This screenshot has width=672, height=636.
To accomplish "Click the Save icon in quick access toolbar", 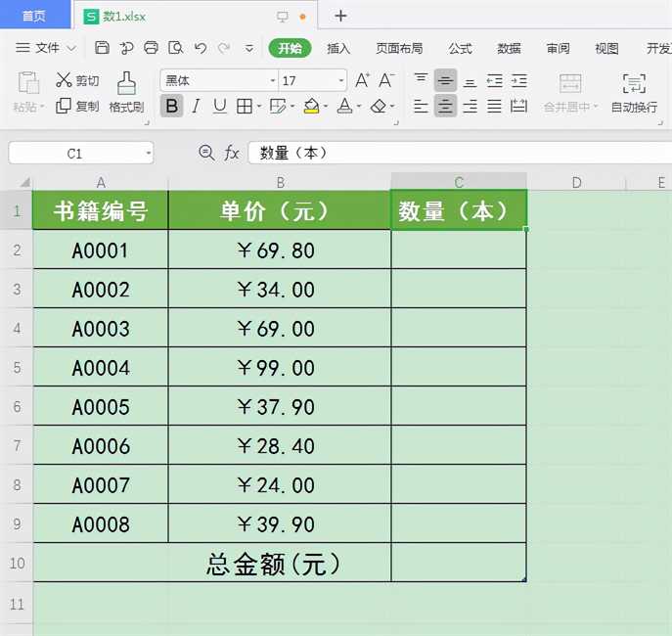I will [103, 48].
